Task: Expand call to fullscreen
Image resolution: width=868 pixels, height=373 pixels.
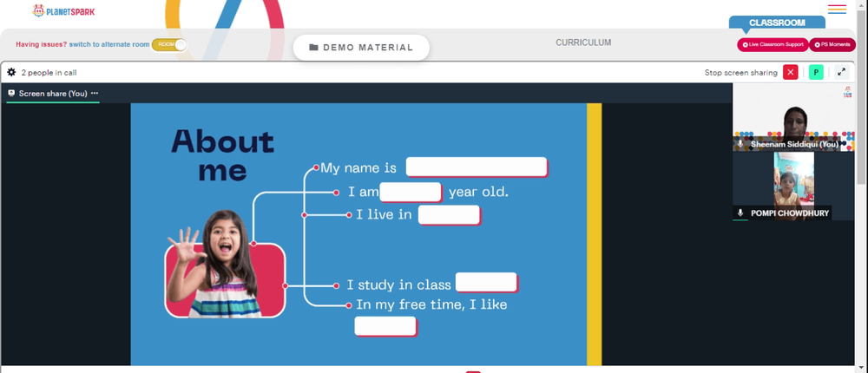Action: coord(841,73)
